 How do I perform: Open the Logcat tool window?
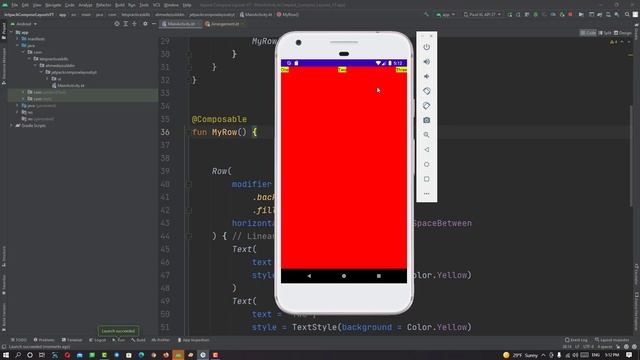coord(98,340)
